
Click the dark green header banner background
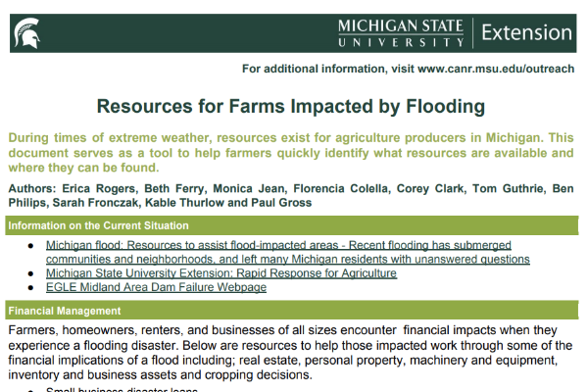point(187,33)
